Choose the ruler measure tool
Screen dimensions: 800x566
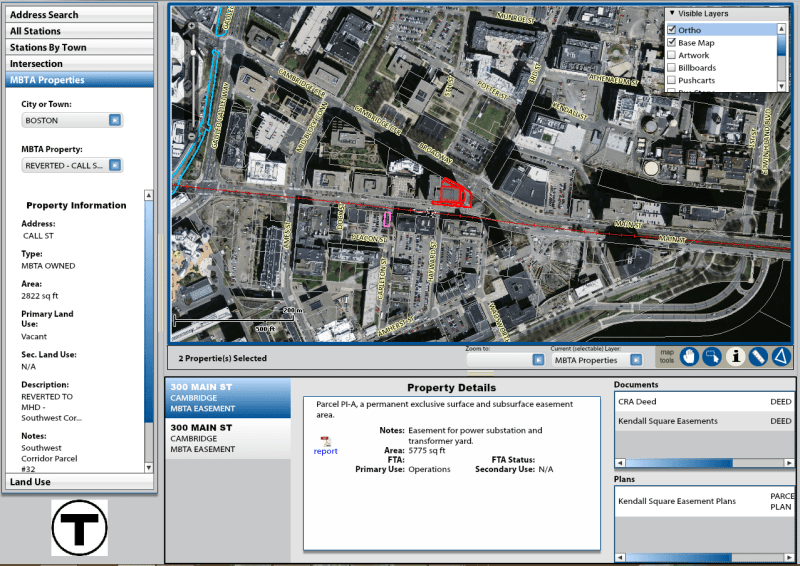[758, 357]
